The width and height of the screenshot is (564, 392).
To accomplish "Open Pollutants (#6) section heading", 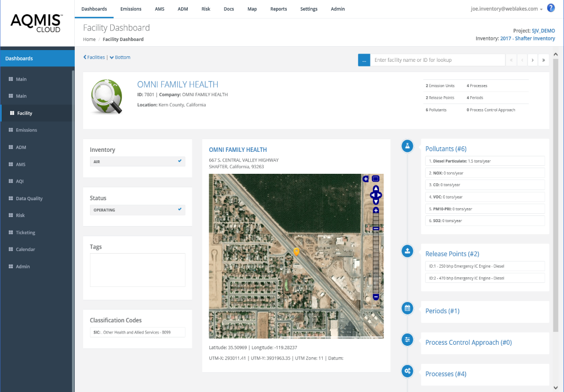I will point(446,149).
